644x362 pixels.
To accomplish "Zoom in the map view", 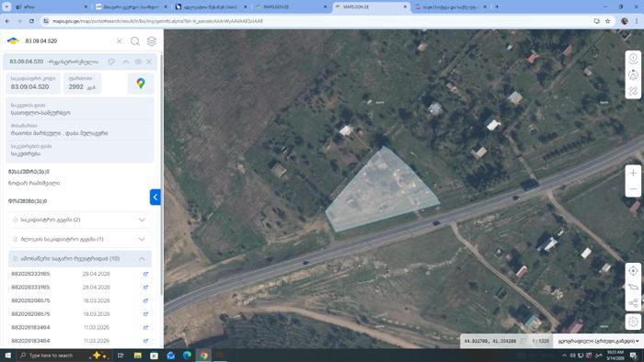I will pos(633,173).
